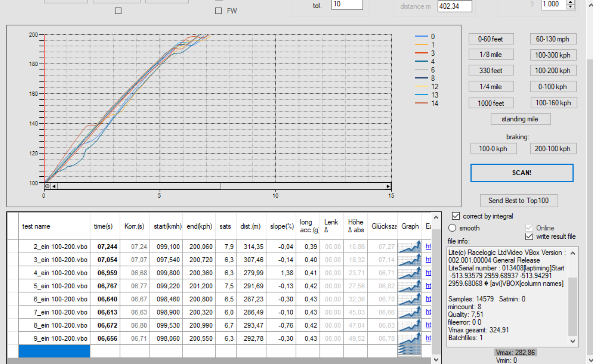Toggle the FW checkbox
Screen dimensions: 593x364
[218, 11]
